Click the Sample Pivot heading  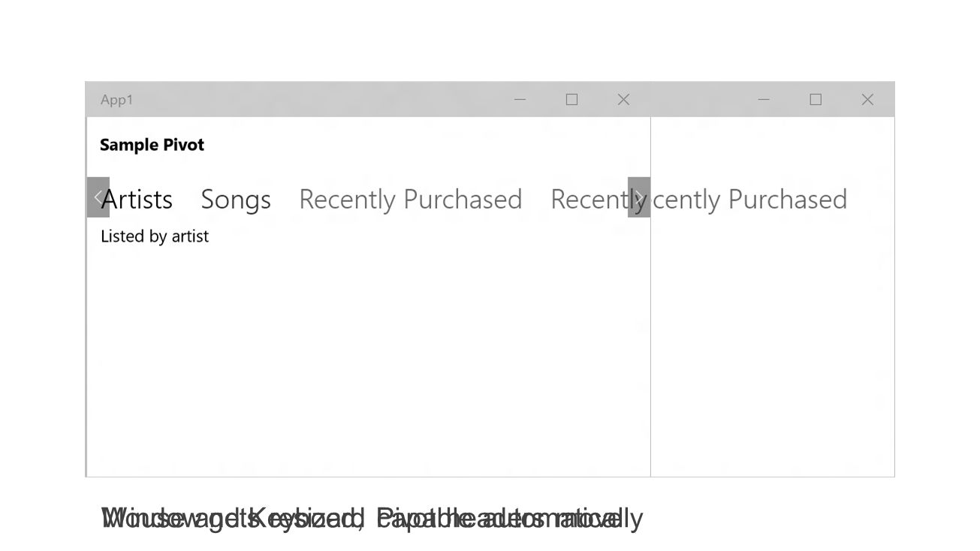[x=152, y=145]
